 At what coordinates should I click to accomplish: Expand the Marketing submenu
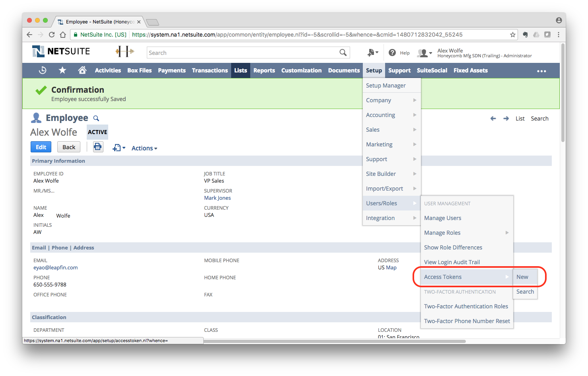pyautogui.click(x=391, y=144)
